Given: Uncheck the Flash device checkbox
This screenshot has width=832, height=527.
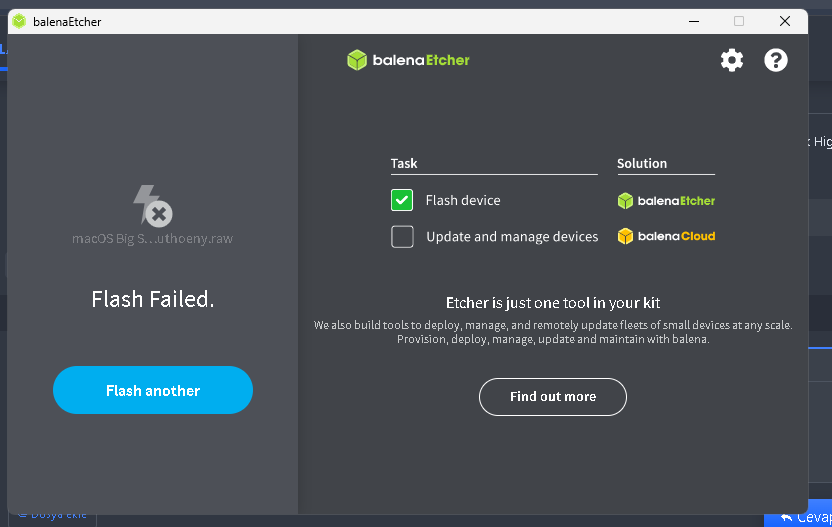Looking at the screenshot, I should (402, 200).
